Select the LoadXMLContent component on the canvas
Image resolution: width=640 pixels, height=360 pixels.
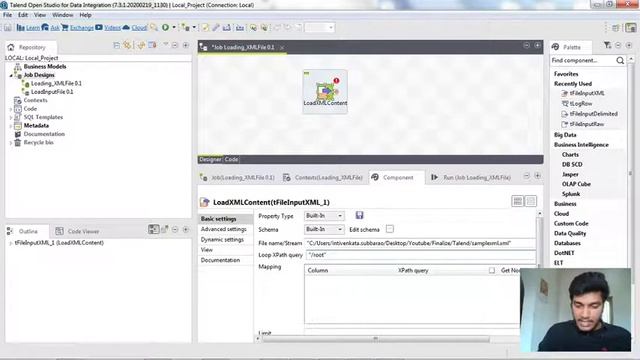coord(325,91)
